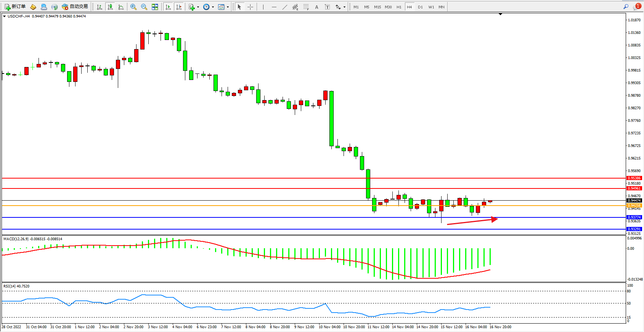Select the trendline drawing tool
The width and height of the screenshot is (644, 332).
pos(285,7)
